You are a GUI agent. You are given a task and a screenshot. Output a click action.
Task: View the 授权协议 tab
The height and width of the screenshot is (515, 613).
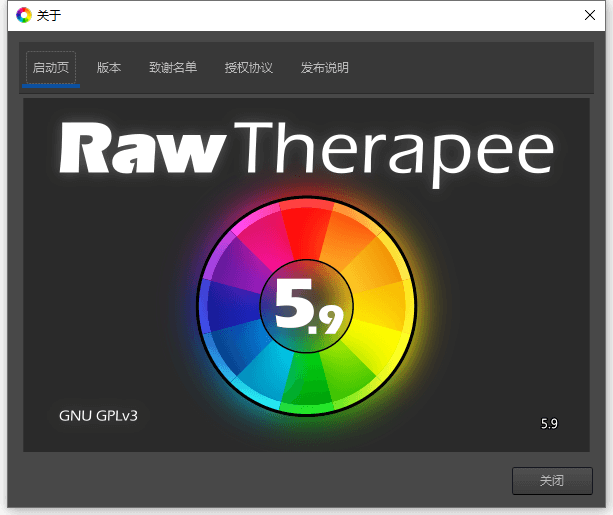[x=249, y=68]
